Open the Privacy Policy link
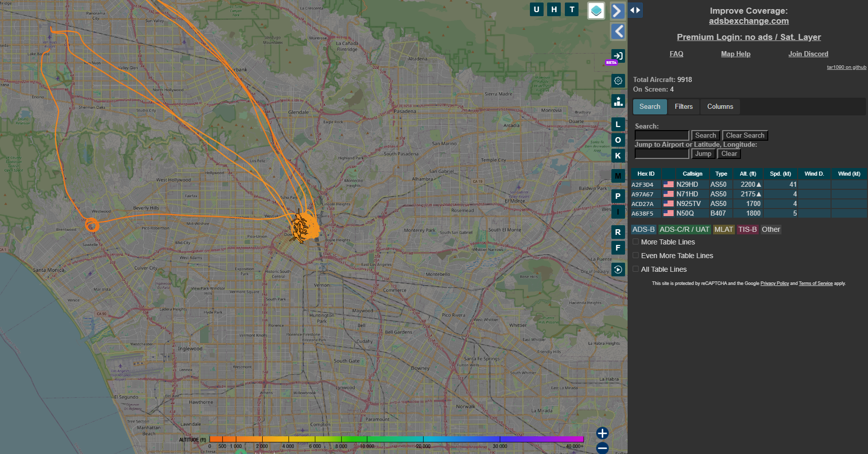Image resolution: width=868 pixels, height=454 pixels. [x=774, y=283]
